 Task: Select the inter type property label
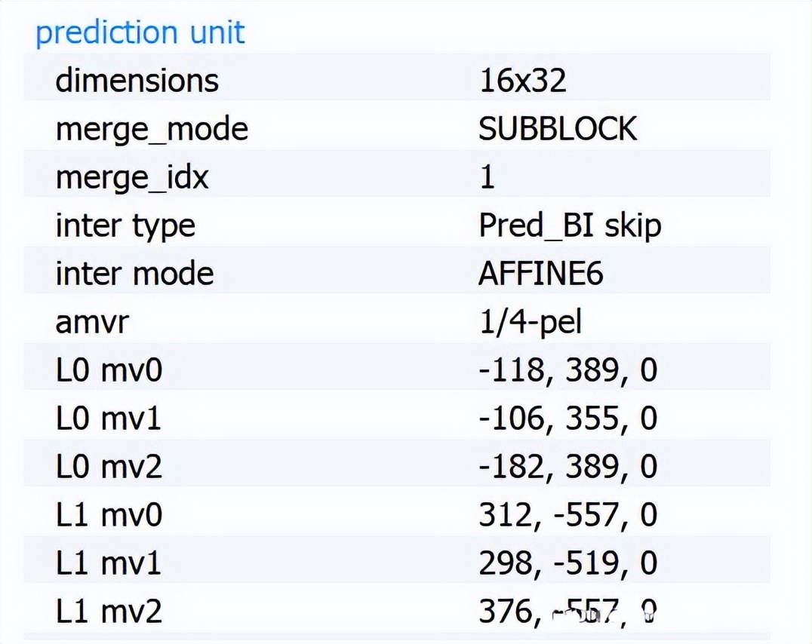[125, 225]
